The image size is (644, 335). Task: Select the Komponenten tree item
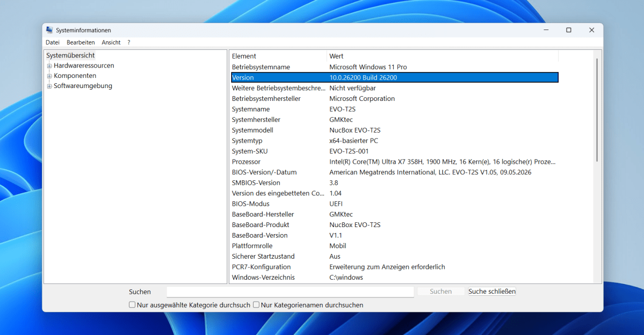tap(75, 76)
